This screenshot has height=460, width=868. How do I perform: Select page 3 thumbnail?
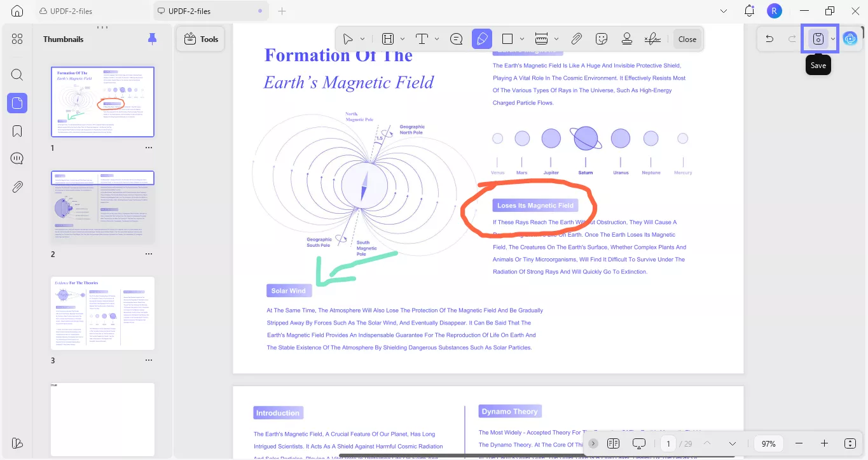[102, 312]
